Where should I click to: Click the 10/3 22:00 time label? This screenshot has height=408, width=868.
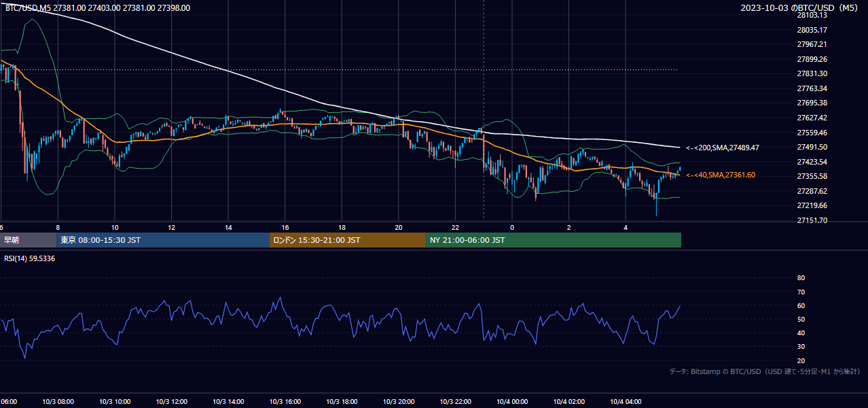click(x=455, y=402)
